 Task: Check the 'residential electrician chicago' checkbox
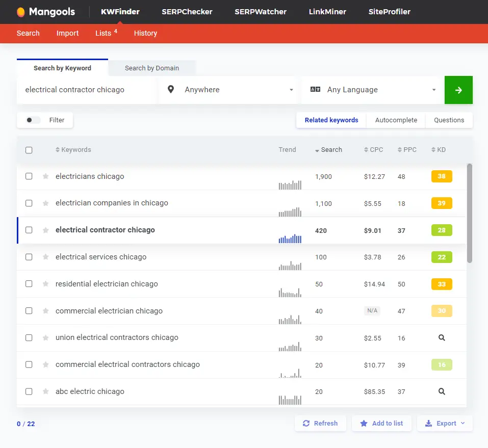pos(29,284)
